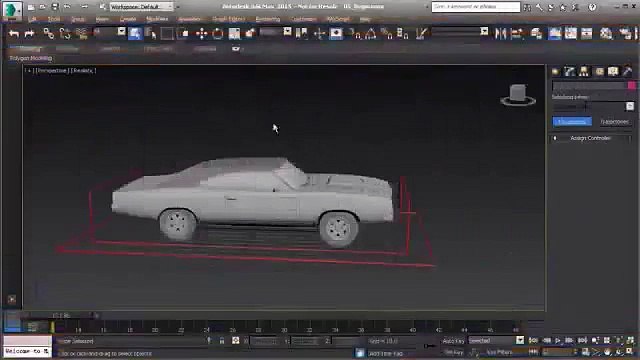Switch to the Utilities command panel tab
Screen dimensions: 640x360
[x=627, y=72]
